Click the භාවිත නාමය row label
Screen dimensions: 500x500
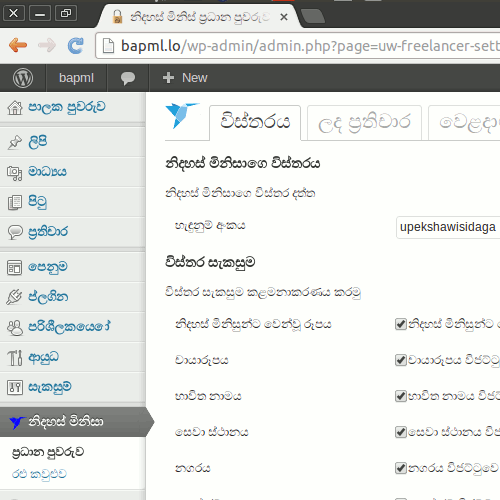click(208, 396)
